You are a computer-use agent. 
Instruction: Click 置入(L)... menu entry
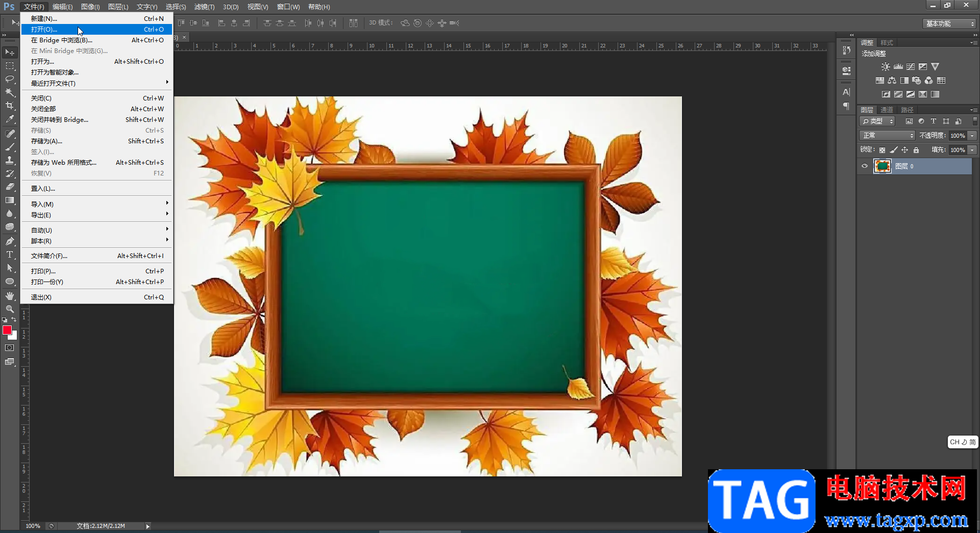[97, 188]
